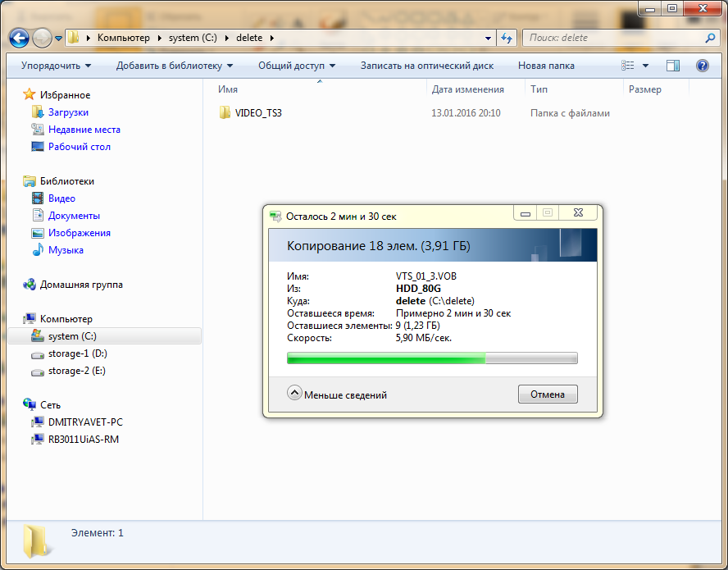This screenshot has height=570, width=728.
Task: Click Новая папка in toolbar
Action: pyautogui.click(x=546, y=66)
